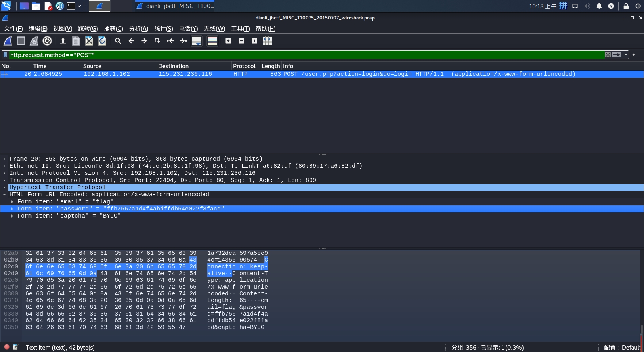Image resolution: width=644 pixels, height=352 pixels.
Task: Open the 无线(W) menu
Action: [214, 29]
